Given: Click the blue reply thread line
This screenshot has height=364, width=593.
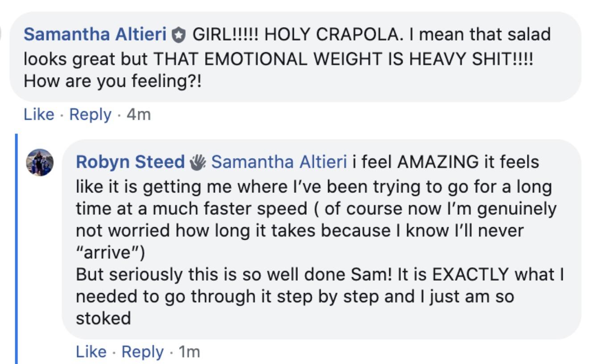Looking at the screenshot, I should 17,249.
